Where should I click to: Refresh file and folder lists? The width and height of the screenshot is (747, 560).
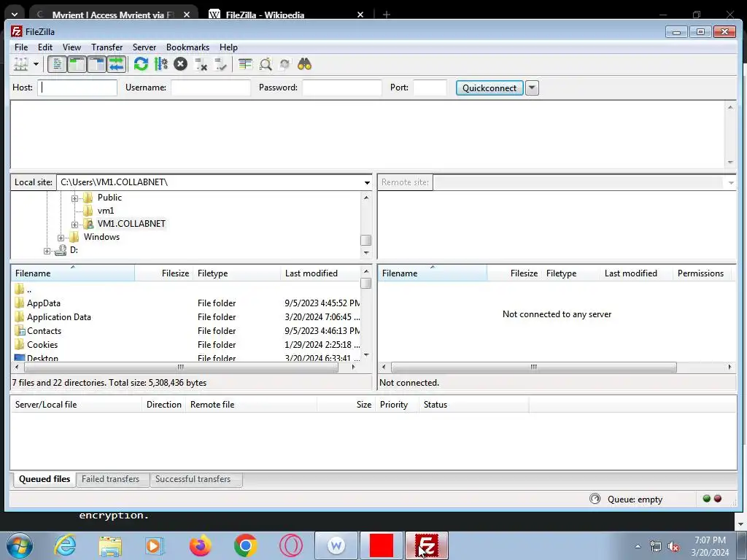coord(141,64)
